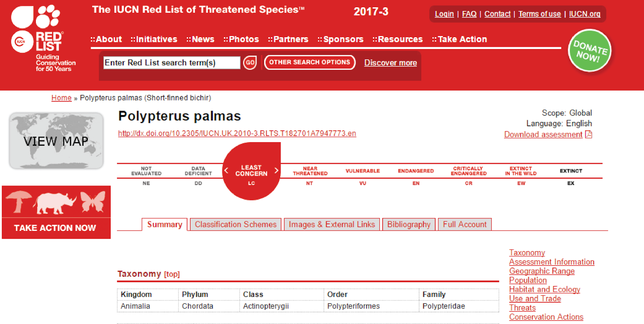Viewport: 644px width, 324px height.
Task: Click the Vulnerable category label
Action: point(363,171)
